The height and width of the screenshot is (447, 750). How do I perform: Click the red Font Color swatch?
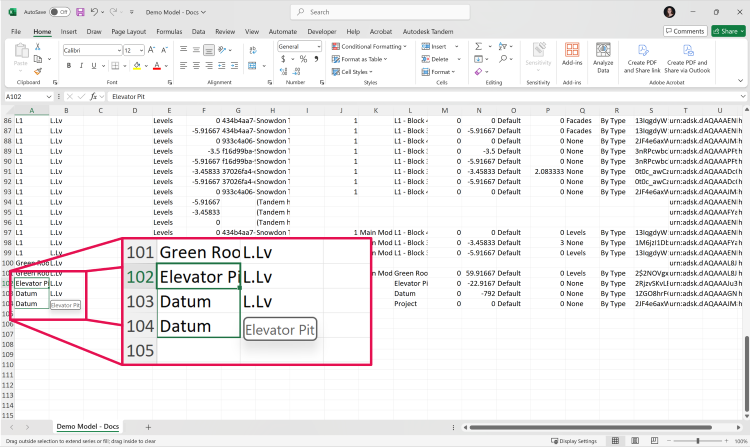click(157, 65)
